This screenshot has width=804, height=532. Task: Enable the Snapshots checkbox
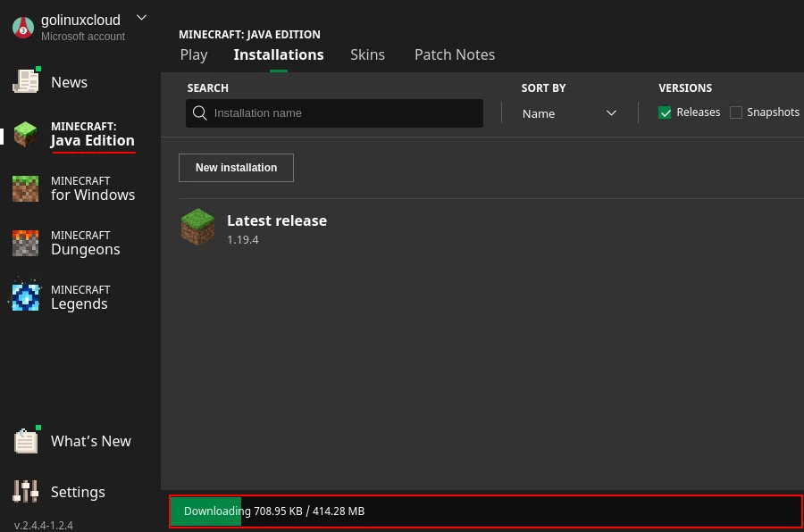[736, 112]
